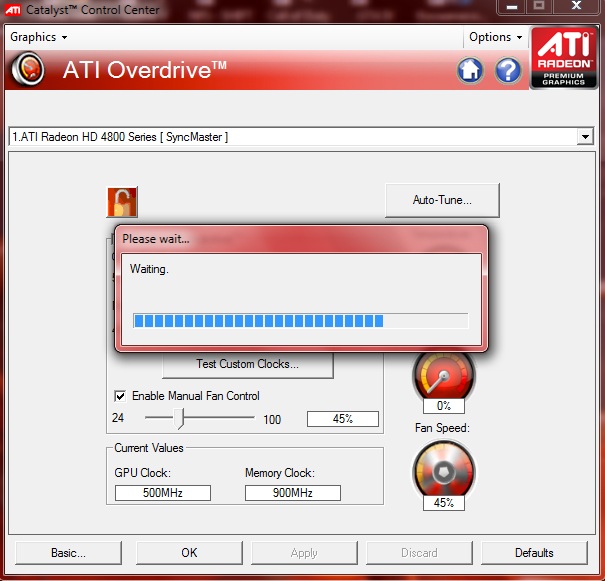Click the ATI Radeon Premium Graphics badge
Screen dimensions: 605x581
[x=564, y=58]
